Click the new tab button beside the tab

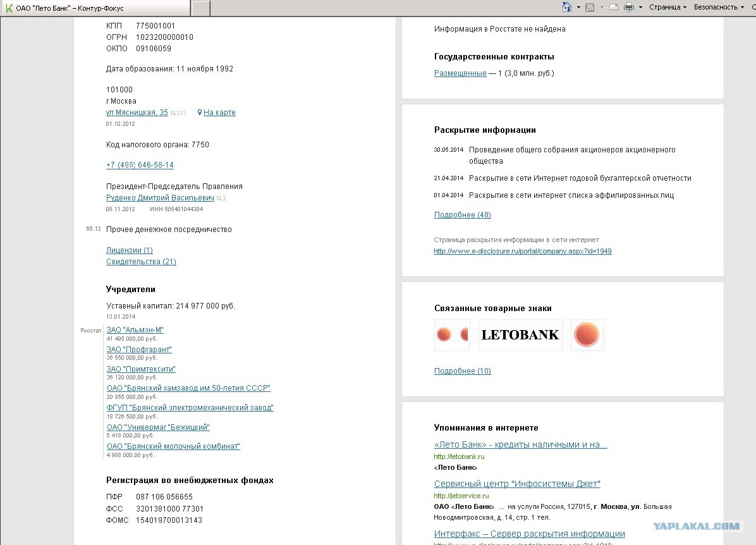pyautogui.click(x=201, y=8)
